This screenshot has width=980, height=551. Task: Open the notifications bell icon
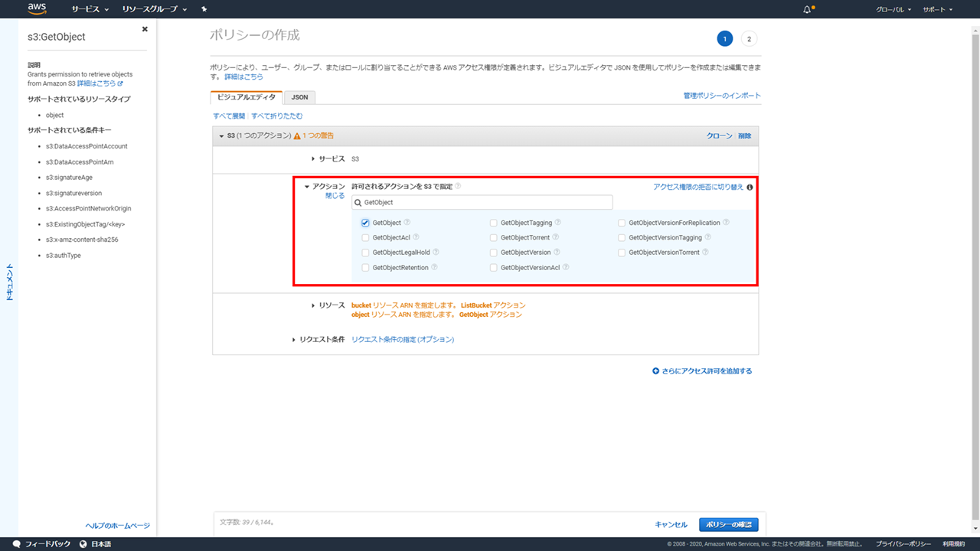point(807,9)
